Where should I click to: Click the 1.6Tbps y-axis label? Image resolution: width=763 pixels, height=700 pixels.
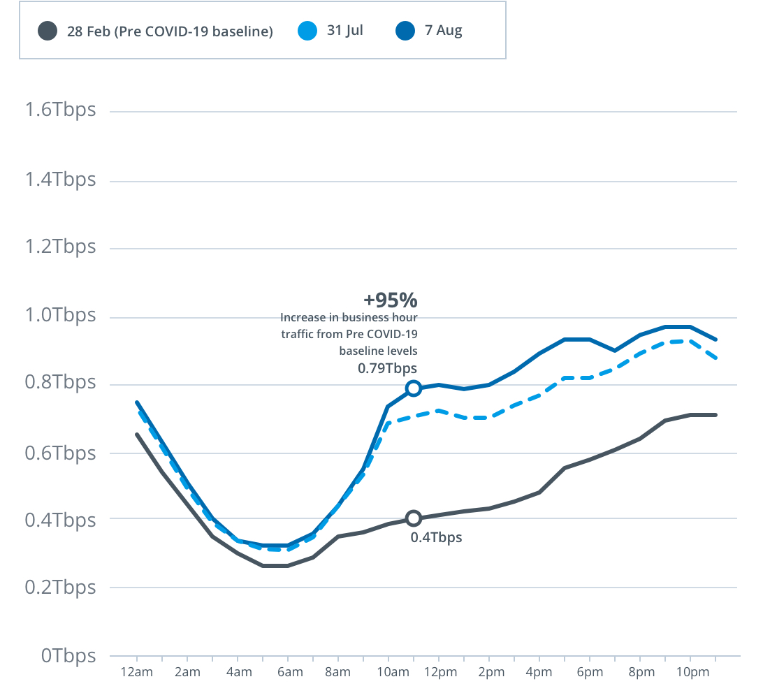point(60,110)
